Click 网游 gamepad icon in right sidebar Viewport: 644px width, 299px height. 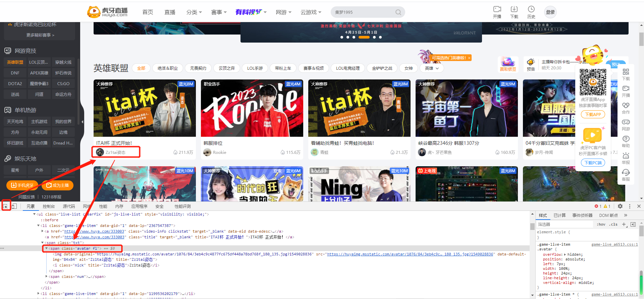coord(626,122)
